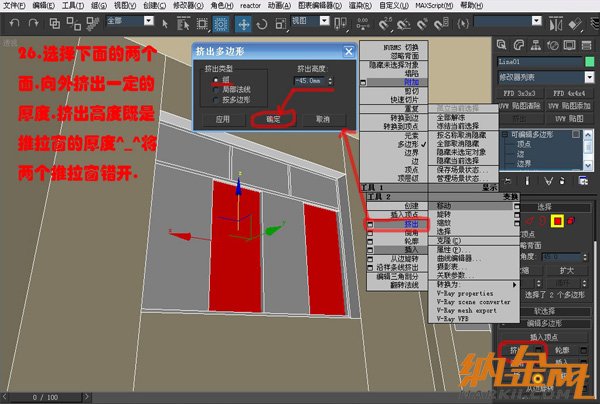This screenshot has width=600, height=404.
Task: Click the Unlink Selection icon
Action: pyautogui.click(x=73, y=24)
